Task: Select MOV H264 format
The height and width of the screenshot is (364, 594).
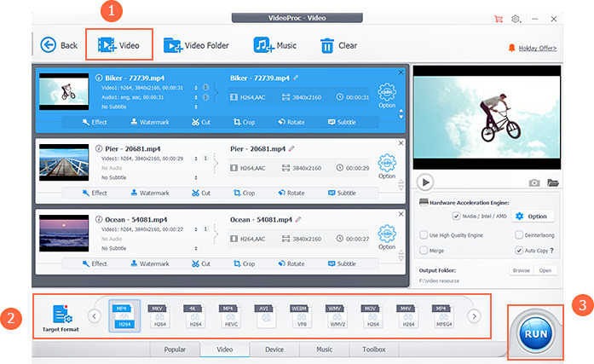Action: point(372,316)
